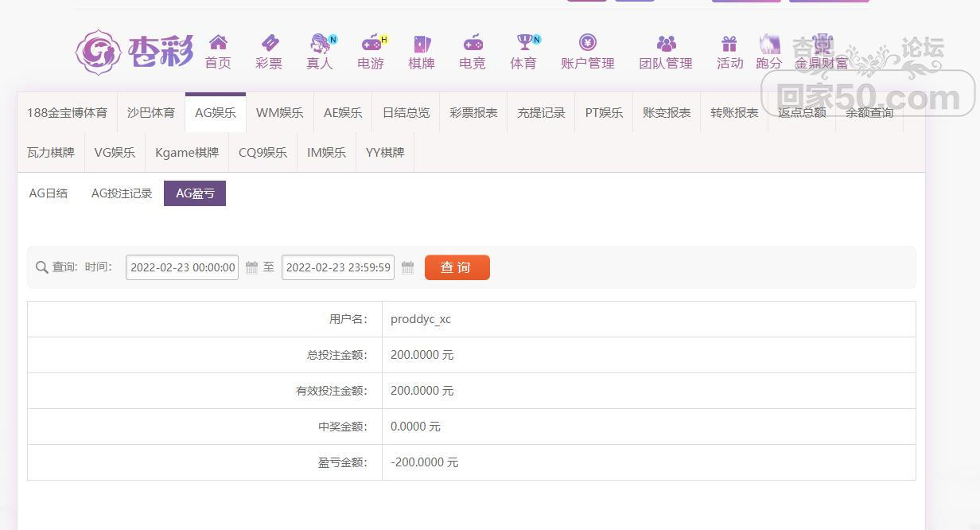
Task: Open 账户管理 yen coin icon
Action: tap(587, 43)
